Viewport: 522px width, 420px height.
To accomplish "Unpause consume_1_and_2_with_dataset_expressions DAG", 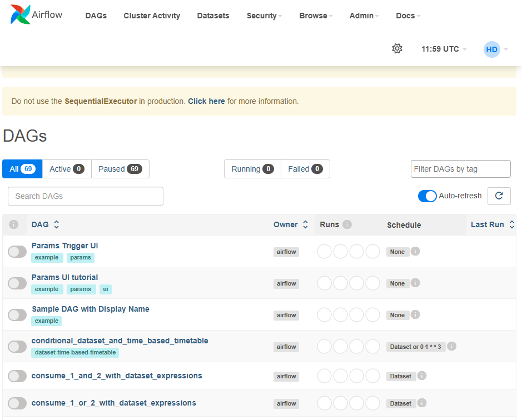I will [x=17, y=376].
